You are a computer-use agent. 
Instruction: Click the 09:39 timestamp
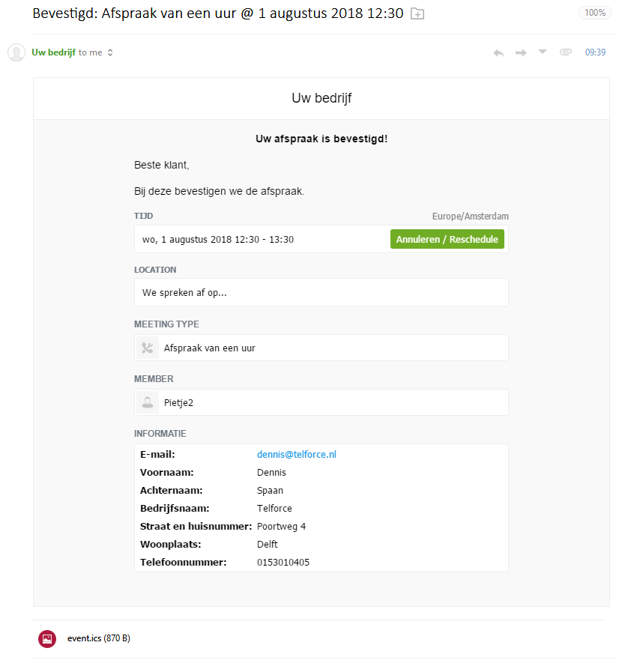click(x=595, y=52)
